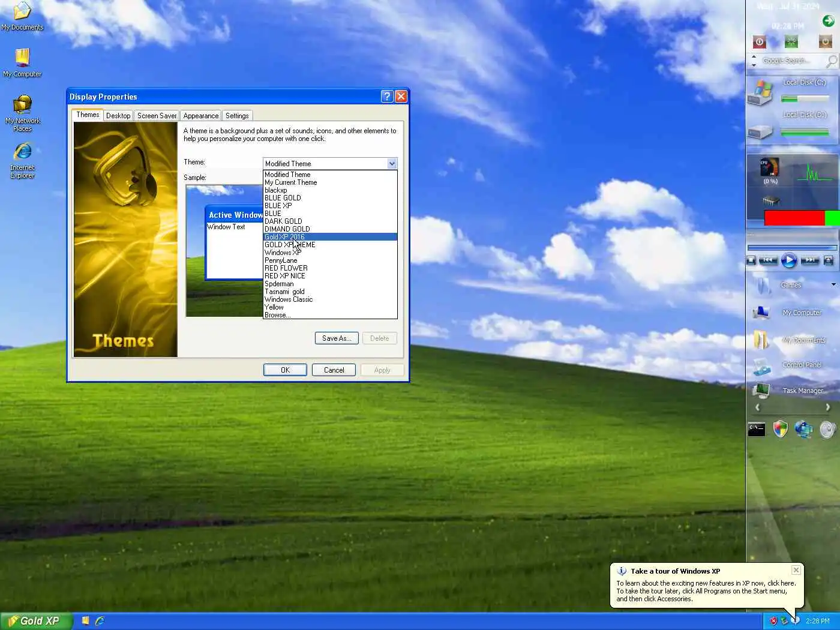Collapse the Theme dropdown arrow
Viewport: 840px width, 630px height.
(392, 164)
